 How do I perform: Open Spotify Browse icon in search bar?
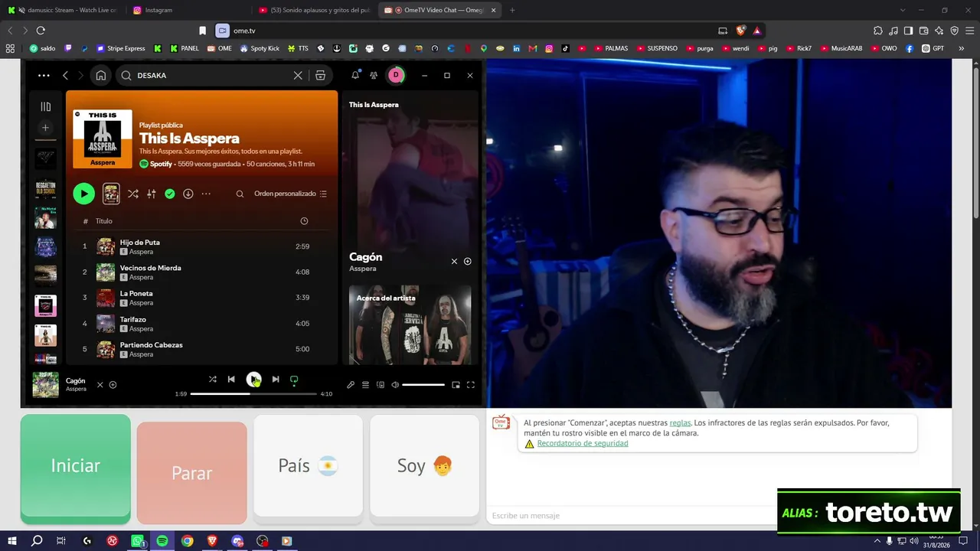coord(320,76)
